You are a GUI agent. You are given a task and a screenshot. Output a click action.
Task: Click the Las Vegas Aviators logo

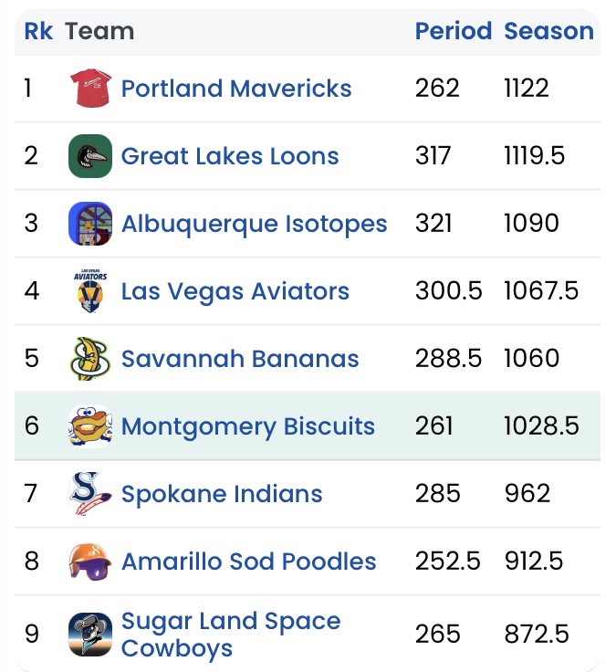click(x=90, y=290)
